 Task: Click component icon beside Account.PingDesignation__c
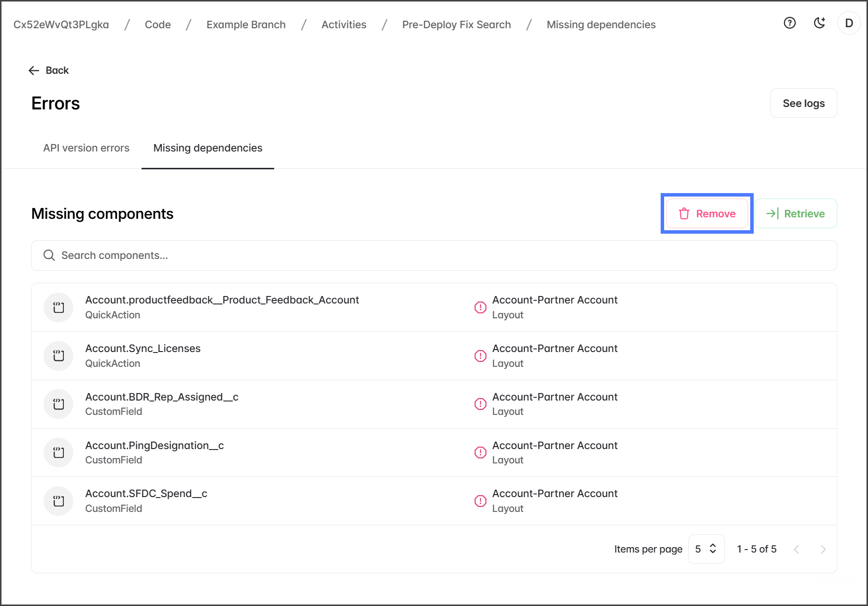(58, 453)
